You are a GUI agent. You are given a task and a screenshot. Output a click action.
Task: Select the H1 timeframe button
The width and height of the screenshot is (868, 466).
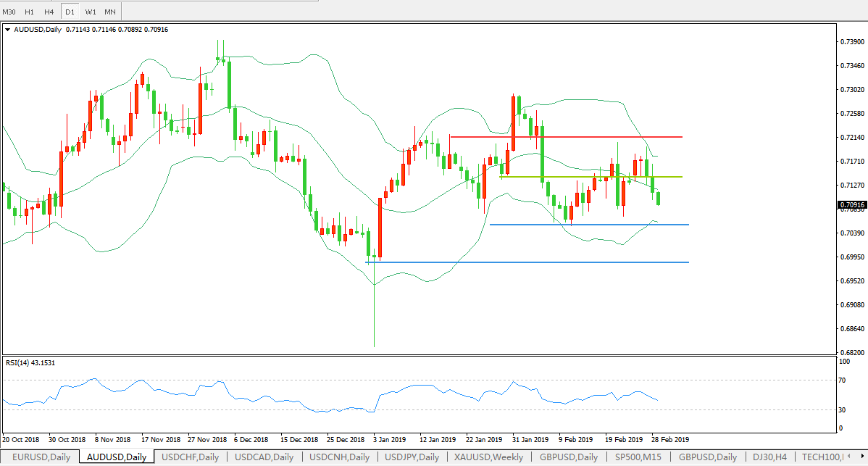pyautogui.click(x=30, y=12)
